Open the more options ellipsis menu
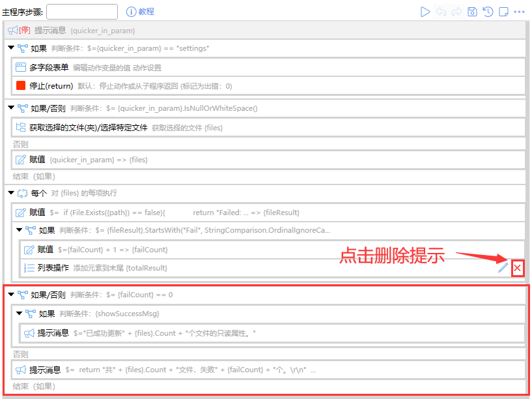The height and width of the screenshot is (399, 532). 519,12
